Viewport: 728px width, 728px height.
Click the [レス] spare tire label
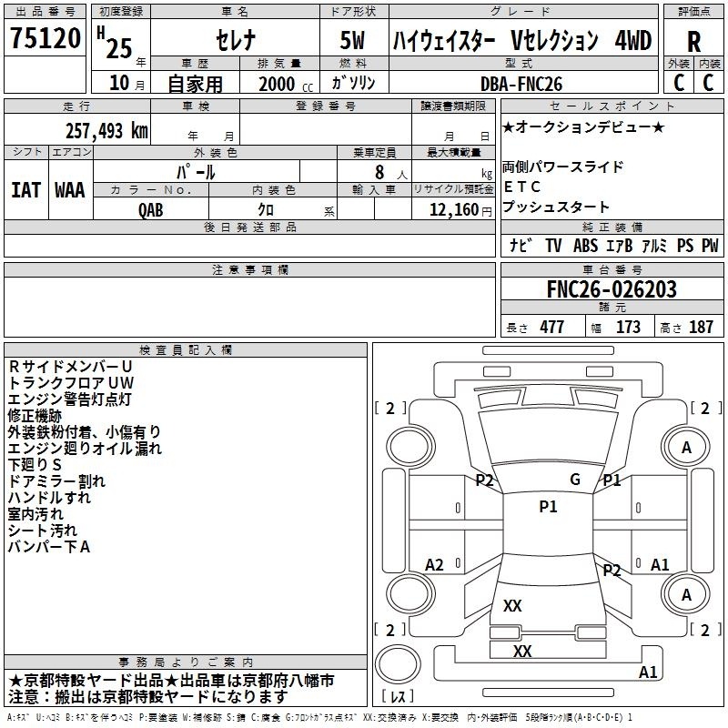pos(398,696)
